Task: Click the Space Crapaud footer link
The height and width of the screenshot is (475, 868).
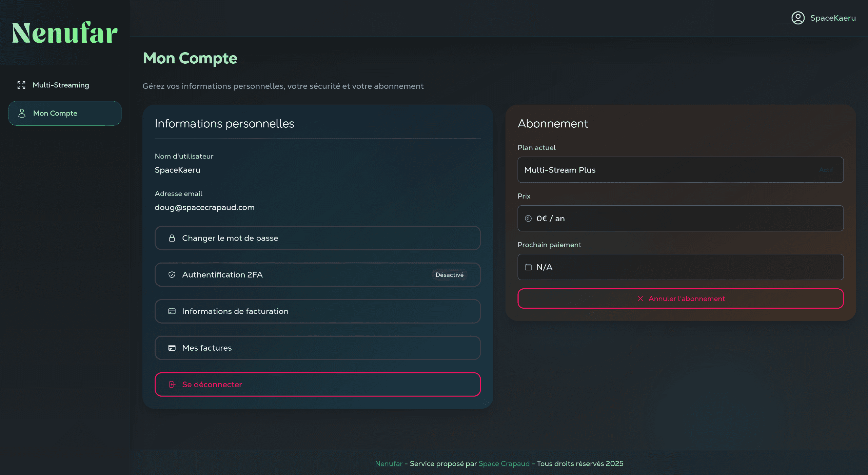Action: pos(504,463)
